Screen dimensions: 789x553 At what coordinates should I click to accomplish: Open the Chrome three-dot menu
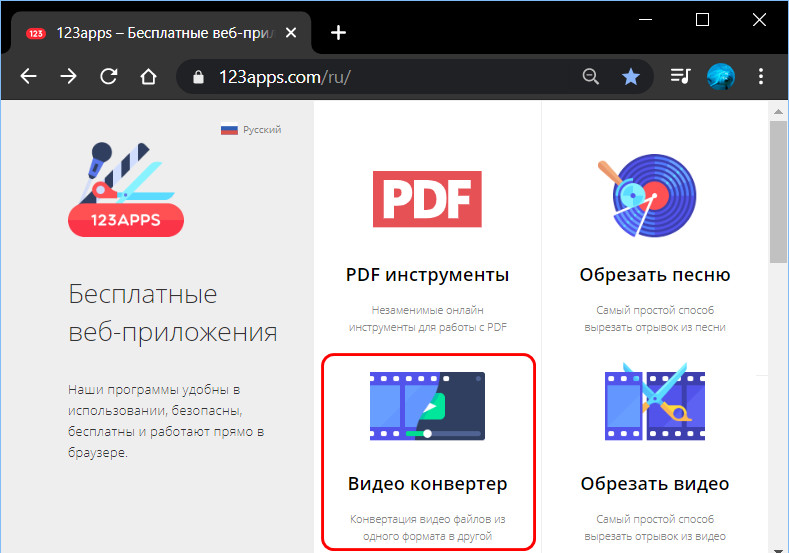[761, 76]
